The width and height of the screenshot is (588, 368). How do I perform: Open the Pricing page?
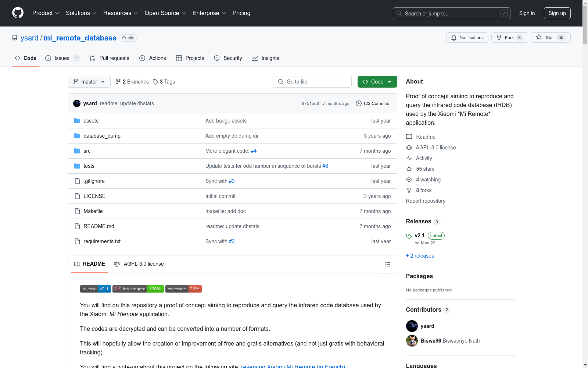pyautogui.click(x=241, y=13)
